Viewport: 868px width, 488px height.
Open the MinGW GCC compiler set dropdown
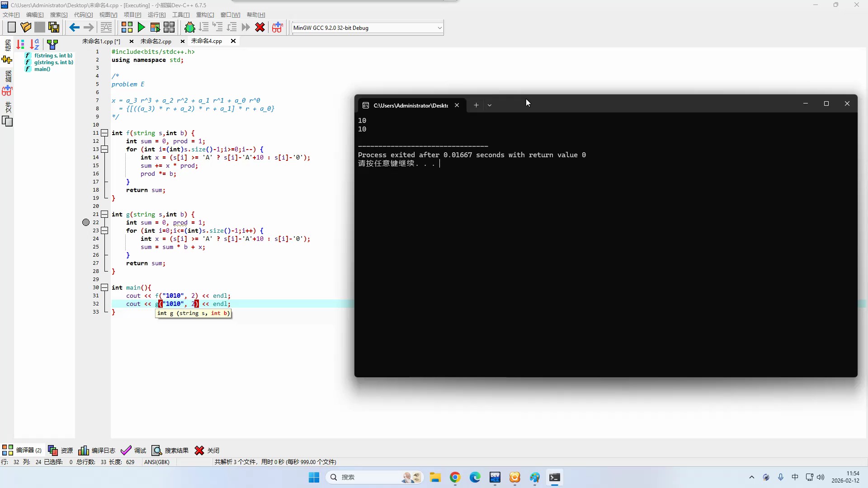coord(439,28)
